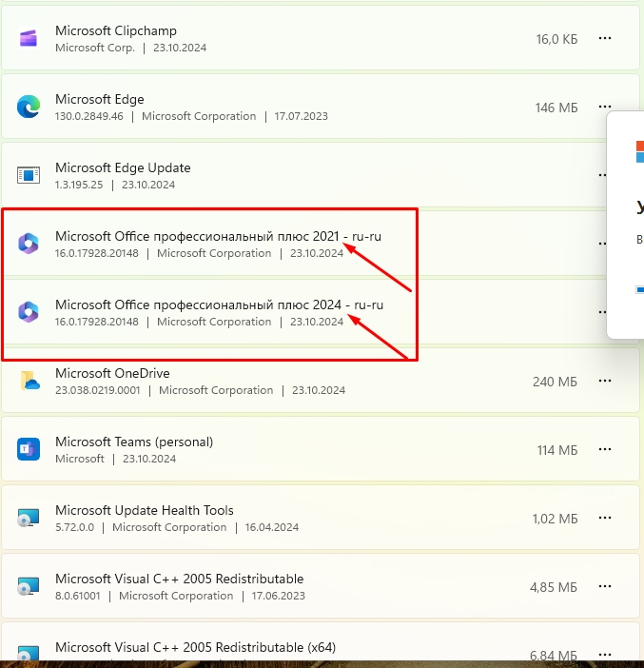Click Edge Update version 1.3.195.25
This screenshot has height=668, width=644.
(x=79, y=185)
